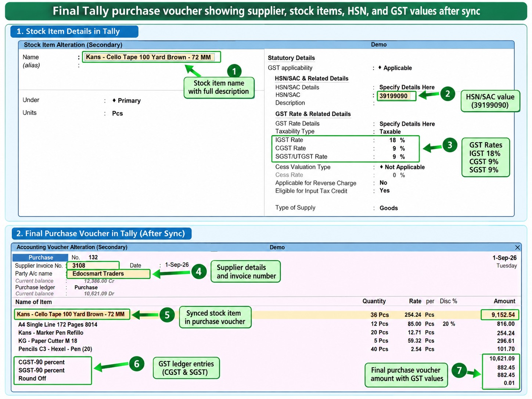The width and height of the screenshot is (532, 399).
Task: Open the Supplier Invoice No. 3108 field
Action: pyautogui.click(x=93, y=265)
